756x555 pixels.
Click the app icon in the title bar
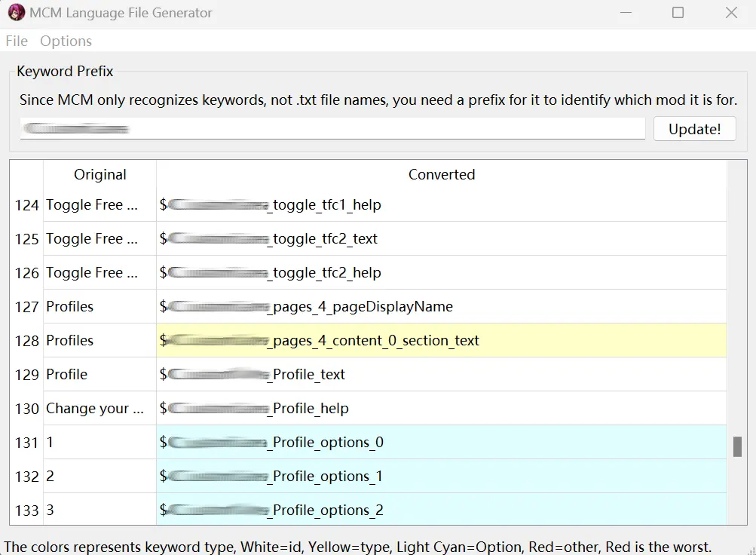pyautogui.click(x=17, y=13)
